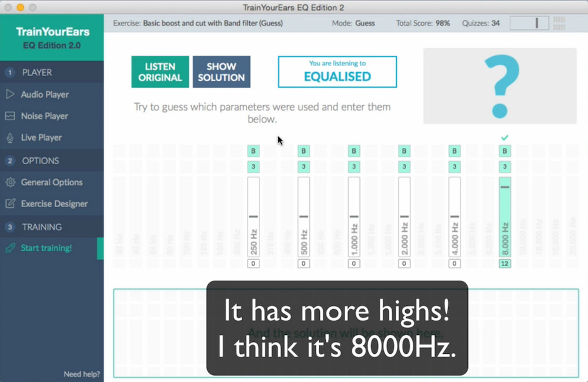Click the Q value 3 for 500 Hz
The height and width of the screenshot is (382, 588).
tap(303, 167)
